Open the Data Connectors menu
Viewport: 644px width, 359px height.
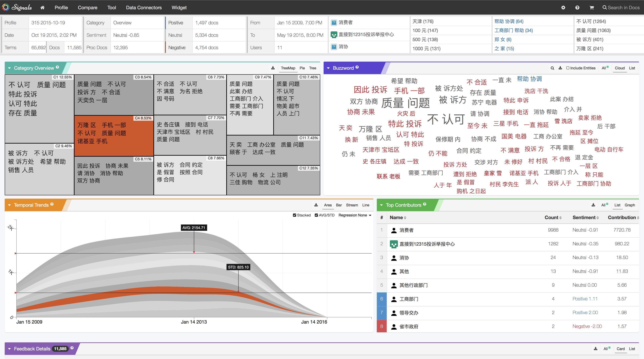pos(144,8)
